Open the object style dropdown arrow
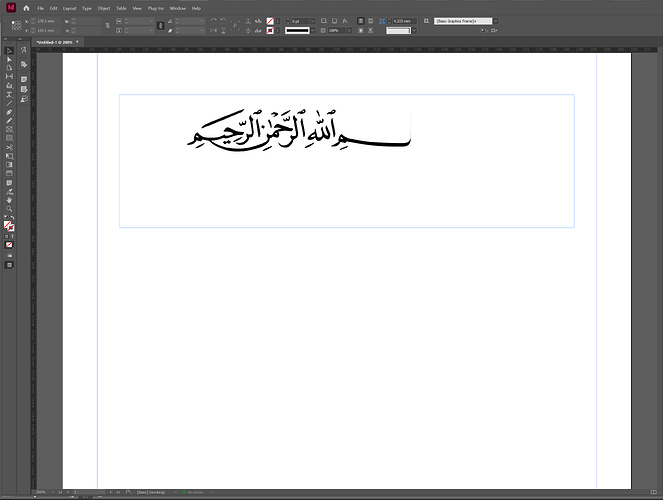 496,21
